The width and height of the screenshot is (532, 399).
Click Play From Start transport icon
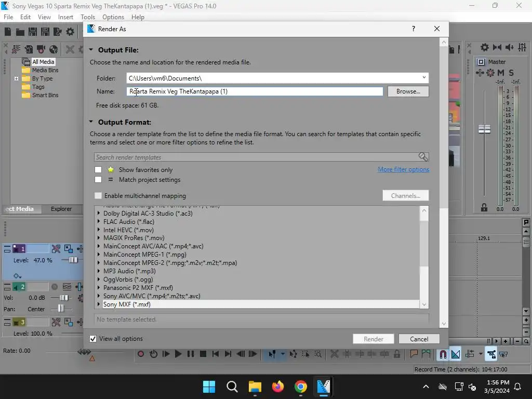pyautogui.click(x=166, y=354)
